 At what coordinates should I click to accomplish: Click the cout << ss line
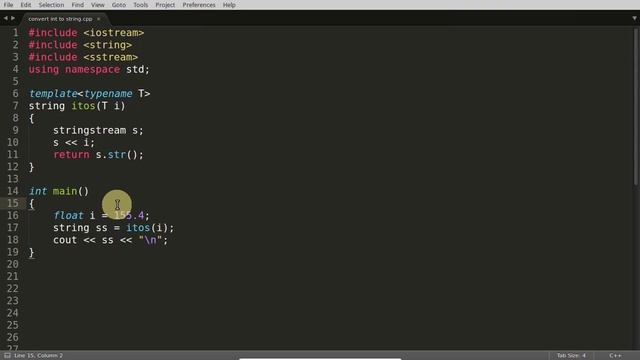pos(110,240)
